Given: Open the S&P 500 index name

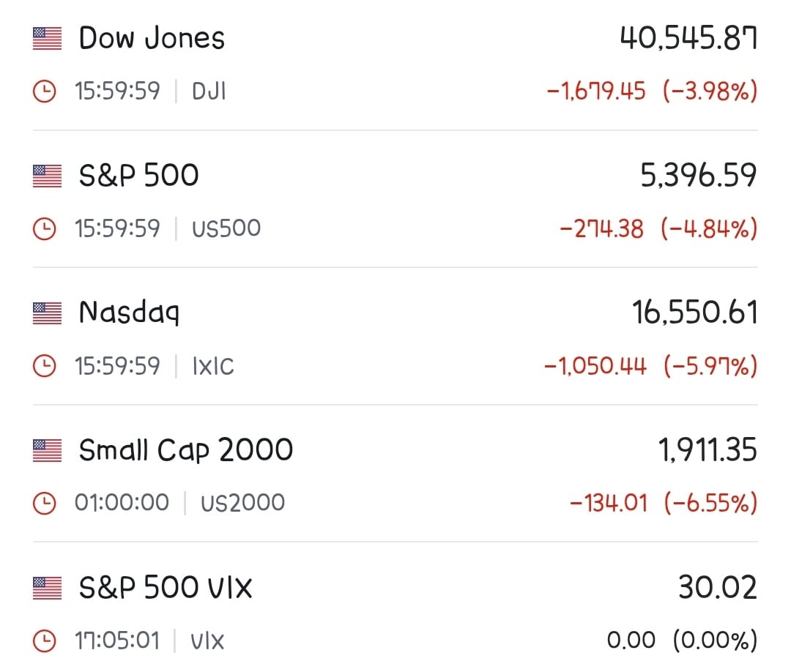Looking at the screenshot, I should (138, 176).
